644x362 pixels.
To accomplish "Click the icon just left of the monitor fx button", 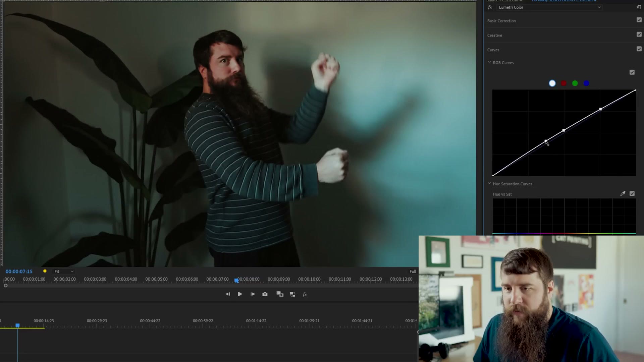I will [x=292, y=294].
